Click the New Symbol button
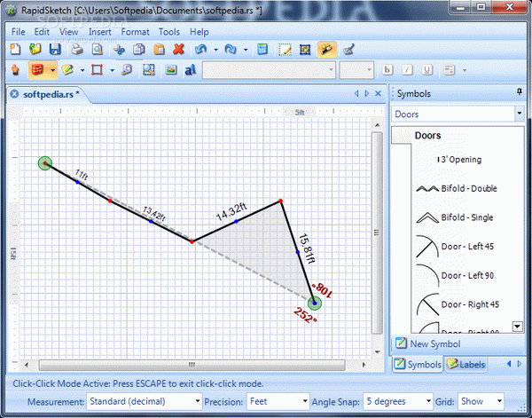This screenshot has height=418, width=532. [428, 343]
